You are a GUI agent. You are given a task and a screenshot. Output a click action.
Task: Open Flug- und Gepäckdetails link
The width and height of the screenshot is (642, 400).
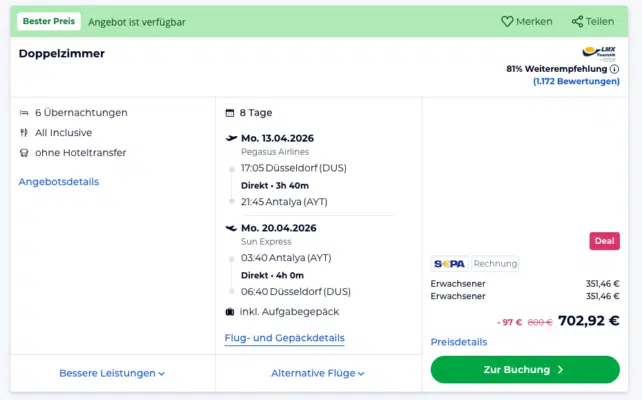pyautogui.click(x=284, y=339)
